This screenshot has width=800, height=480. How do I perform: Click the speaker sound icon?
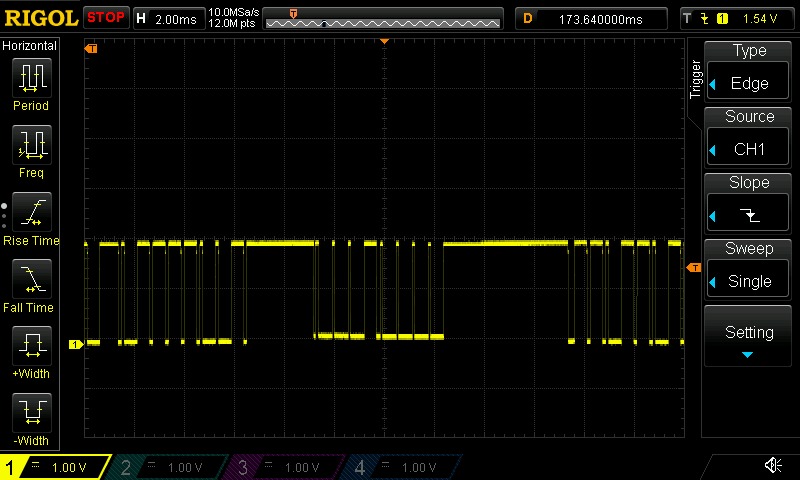pyautogui.click(x=773, y=466)
